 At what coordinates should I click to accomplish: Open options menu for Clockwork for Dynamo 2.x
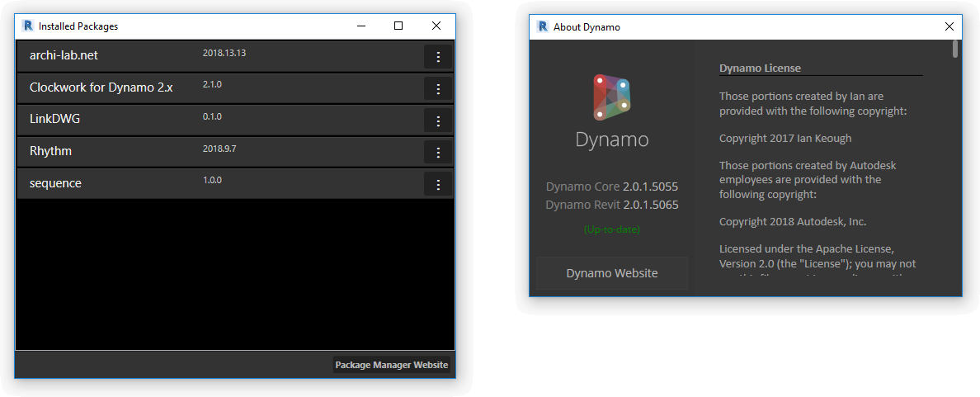pyautogui.click(x=438, y=89)
